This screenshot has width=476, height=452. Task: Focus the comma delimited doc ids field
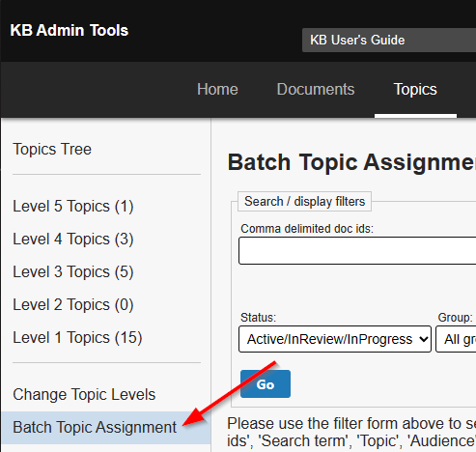click(x=357, y=251)
